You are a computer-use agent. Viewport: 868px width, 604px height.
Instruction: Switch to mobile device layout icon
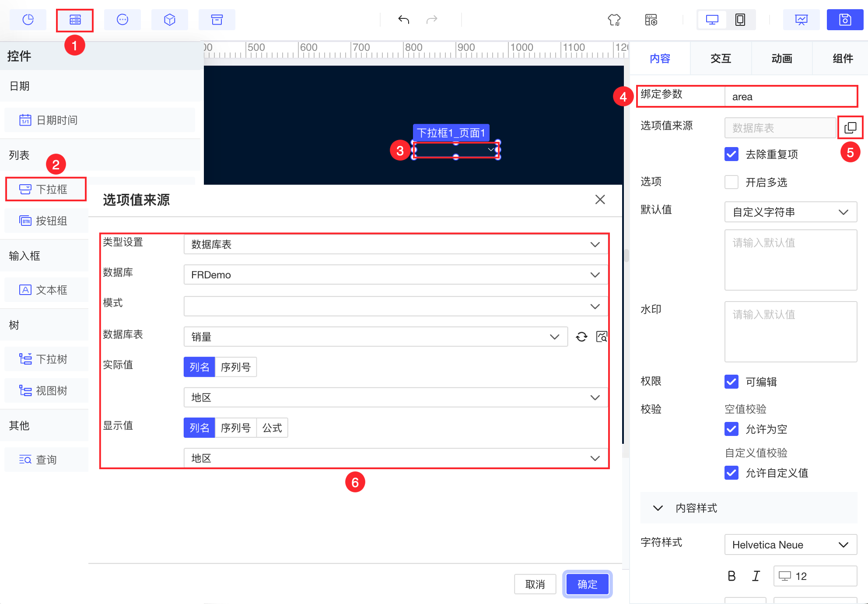pos(740,20)
